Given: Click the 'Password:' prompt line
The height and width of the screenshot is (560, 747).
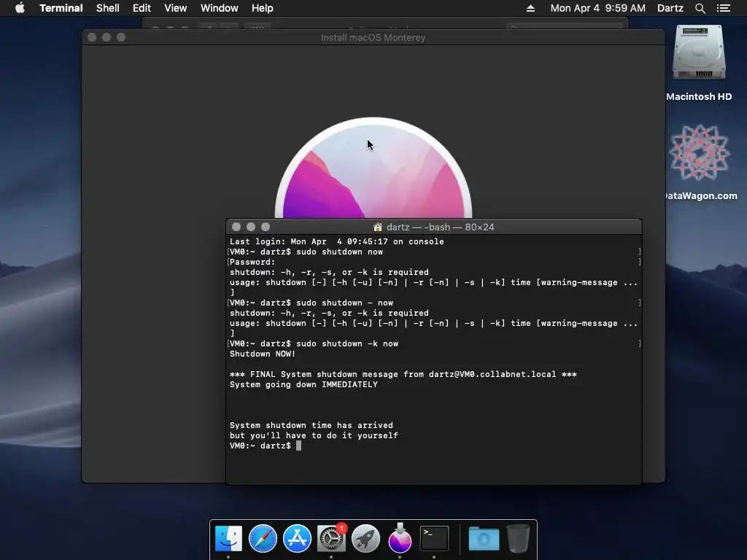Looking at the screenshot, I should click(x=252, y=262).
